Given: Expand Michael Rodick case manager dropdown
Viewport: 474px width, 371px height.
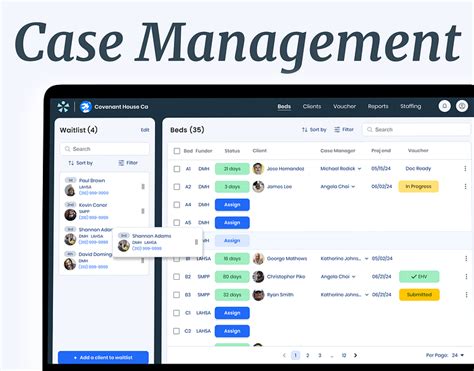Looking at the screenshot, I should (359, 169).
